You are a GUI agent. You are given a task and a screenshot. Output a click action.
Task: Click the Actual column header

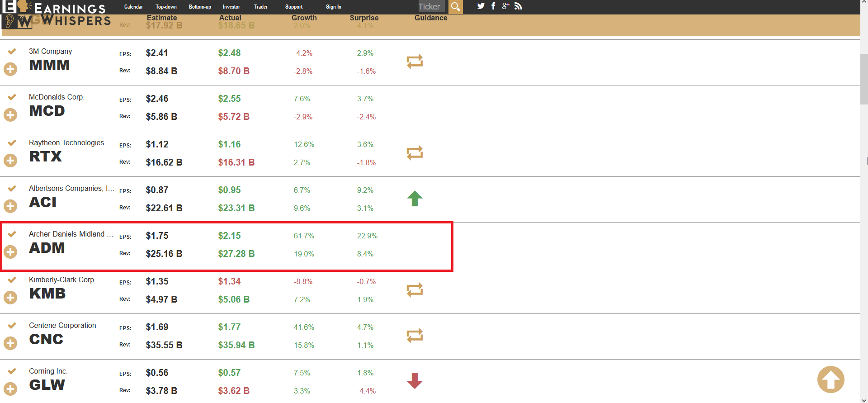click(x=230, y=18)
